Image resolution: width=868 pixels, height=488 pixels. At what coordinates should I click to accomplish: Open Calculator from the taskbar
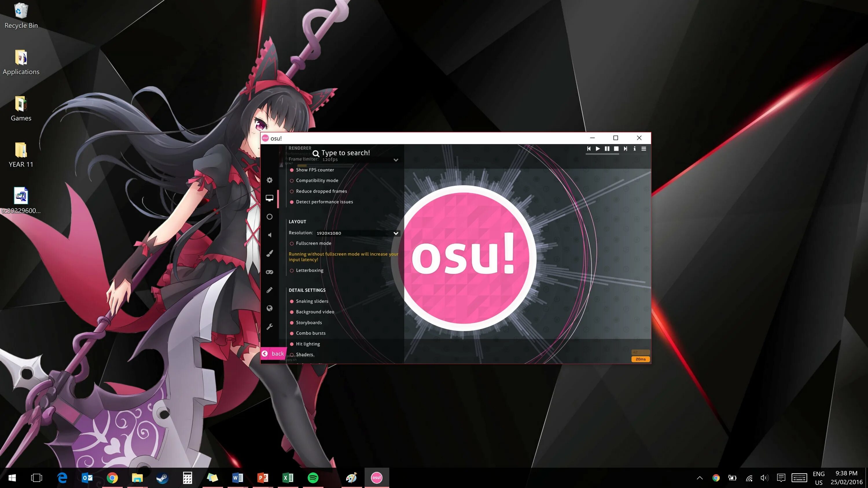point(187,478)
